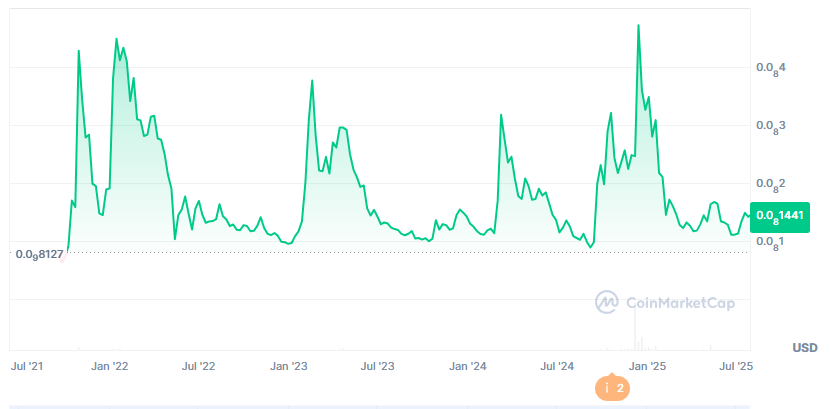830x409 pixels.
Task: Click the Jan '23 date axis label
Action: 288,366
